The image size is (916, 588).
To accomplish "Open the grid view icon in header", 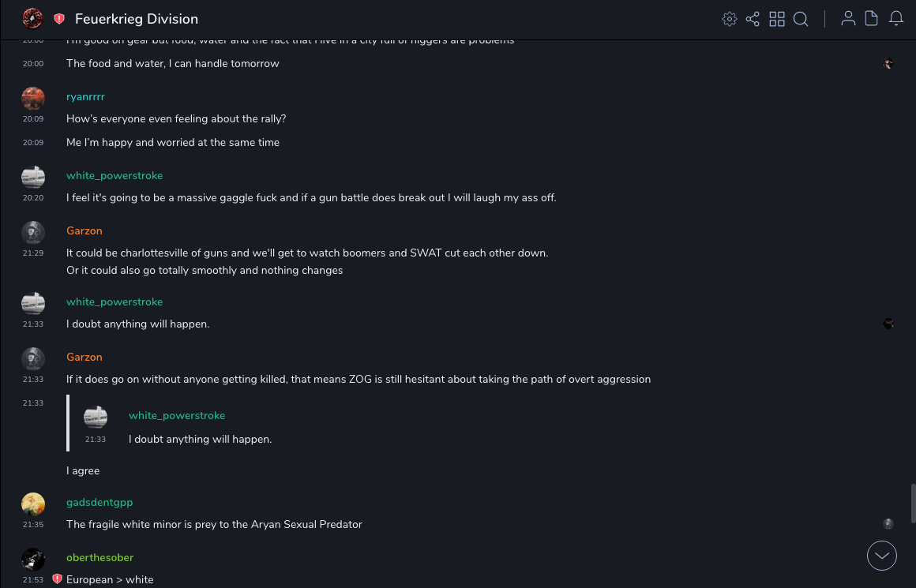I will coord(777,19).
